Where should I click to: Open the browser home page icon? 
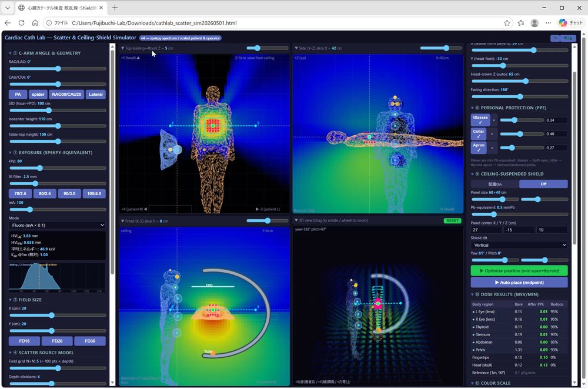tap(35, 23)
